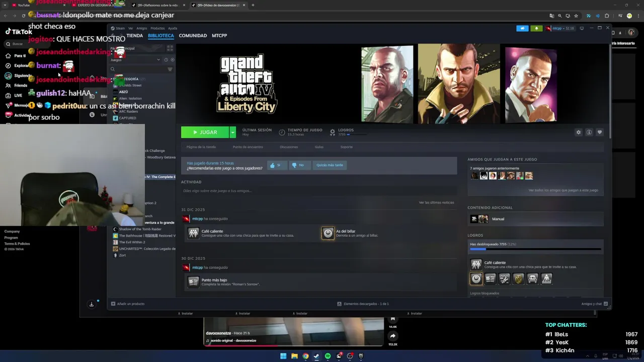
Task: Show game info icon
Action: coord(589,132)
